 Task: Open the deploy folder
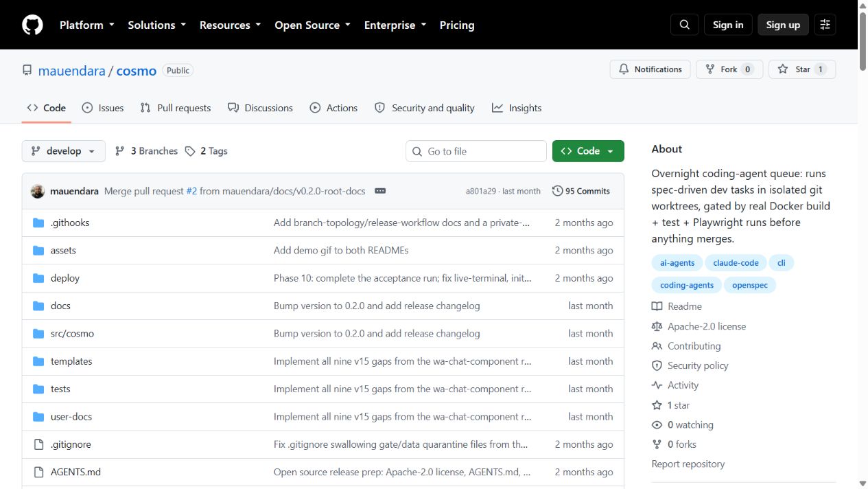tap(65, 278)
